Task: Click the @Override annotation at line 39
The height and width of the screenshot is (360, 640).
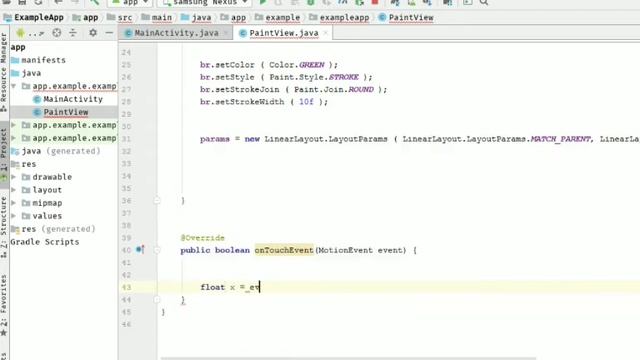Action: (202, 238)
